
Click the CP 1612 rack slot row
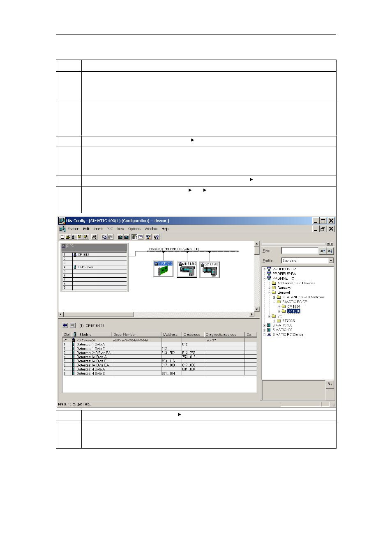[95, 255]
